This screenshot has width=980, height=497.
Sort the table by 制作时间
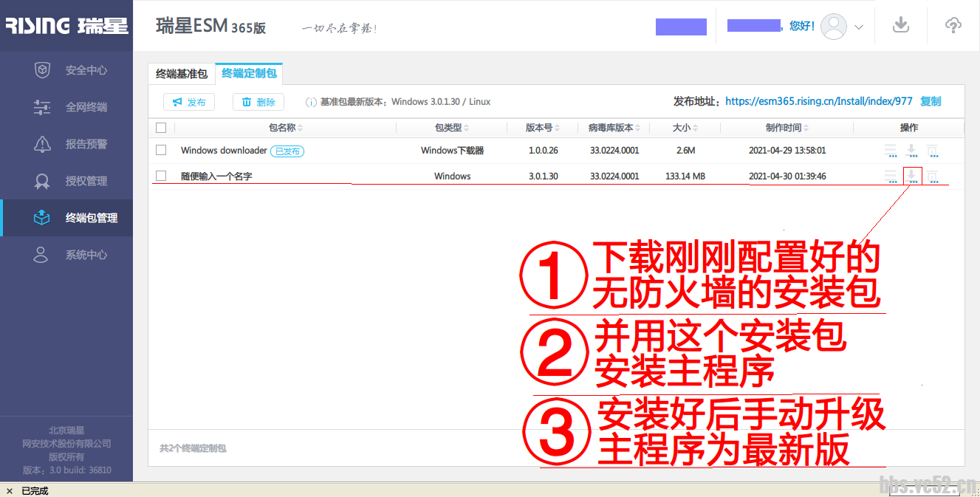[x=787, y=128]
